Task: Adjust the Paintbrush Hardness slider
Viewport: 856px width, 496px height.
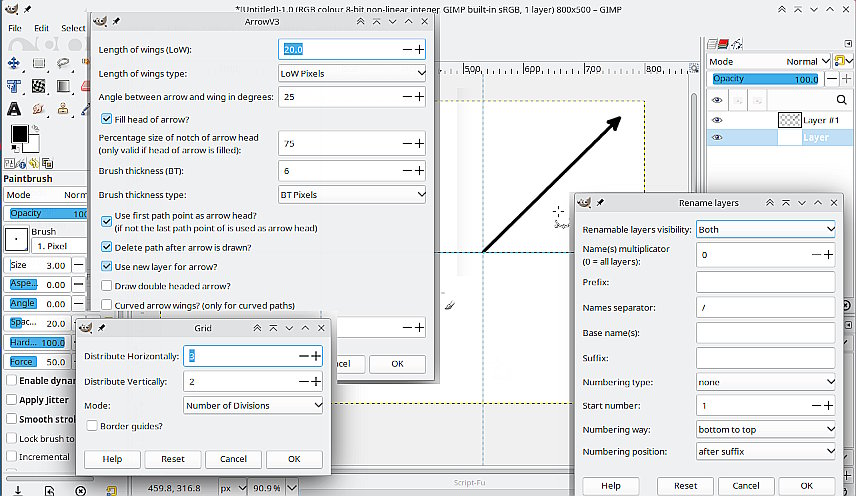Action: point(38,342)
